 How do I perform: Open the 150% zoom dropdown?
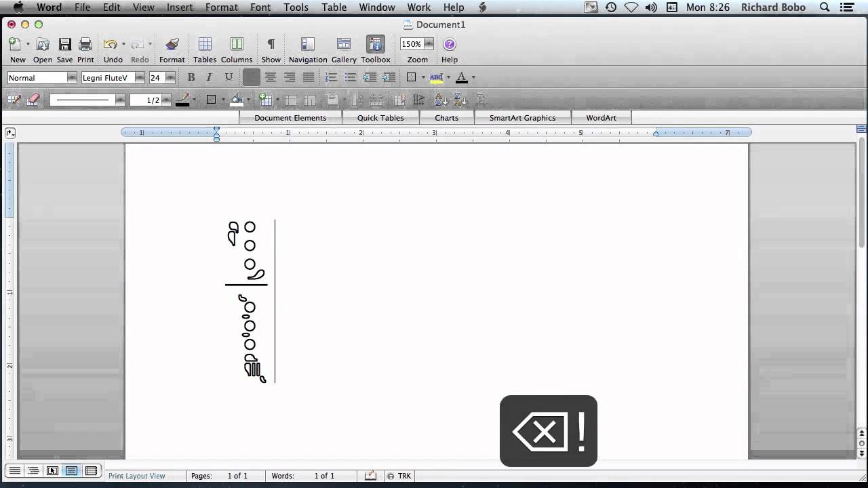tap(429, 44)
